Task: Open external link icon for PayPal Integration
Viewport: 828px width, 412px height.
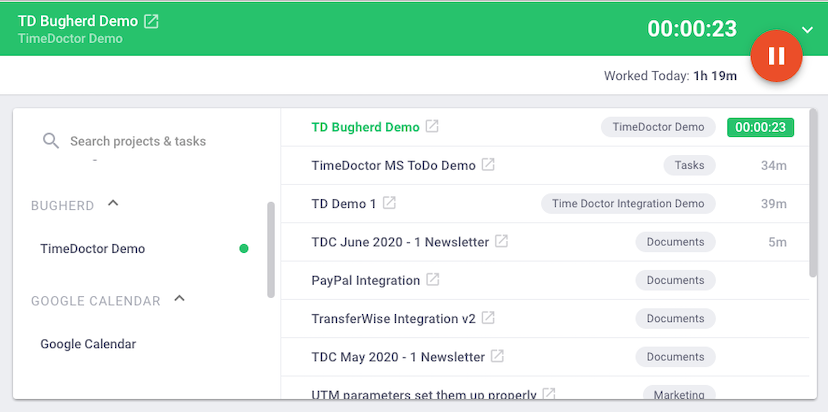Action: 432,279
